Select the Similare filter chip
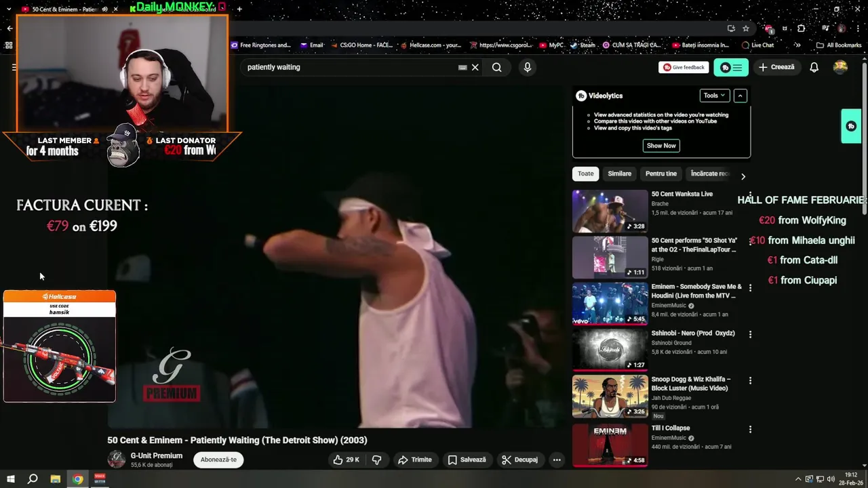Image resolution: width=868 pixels, height=488 pixels. (619, 174)
